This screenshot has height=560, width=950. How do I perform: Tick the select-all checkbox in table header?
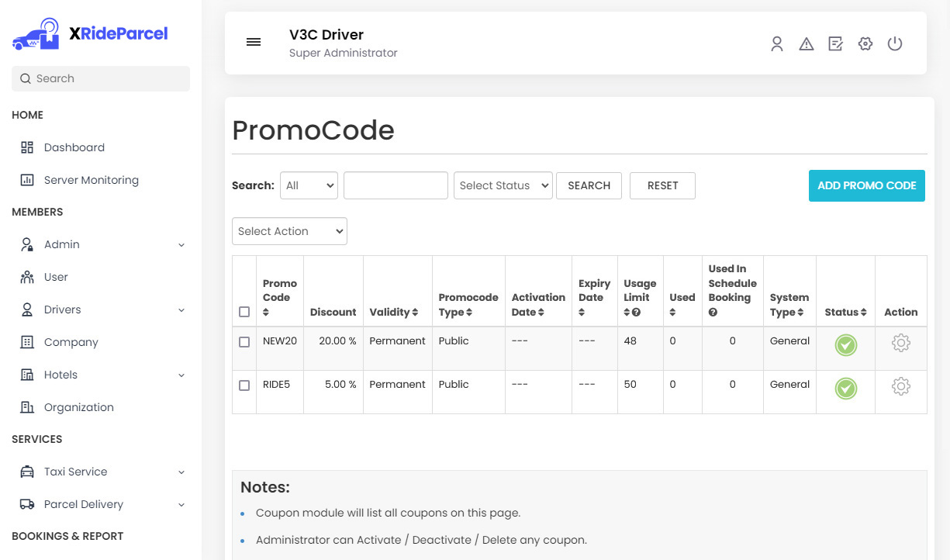[x=244, y=312]
